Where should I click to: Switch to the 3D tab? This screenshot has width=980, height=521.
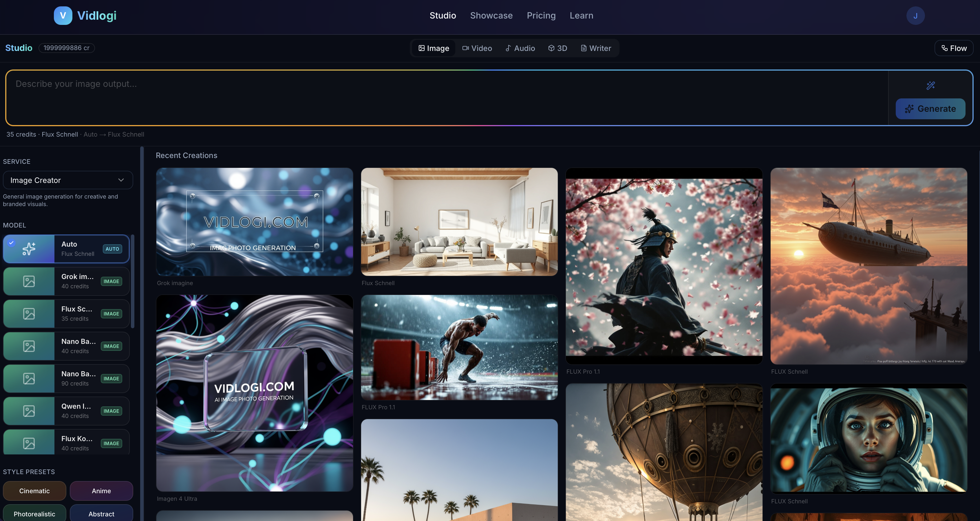[x=558, y=48]
